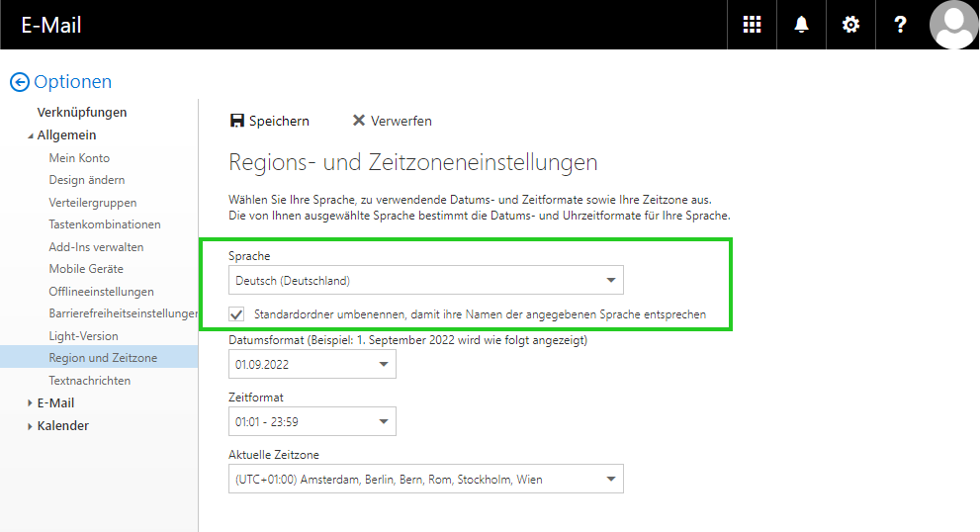
Task: Go back via Optionen arrow icon
Action: coord(20,82)
